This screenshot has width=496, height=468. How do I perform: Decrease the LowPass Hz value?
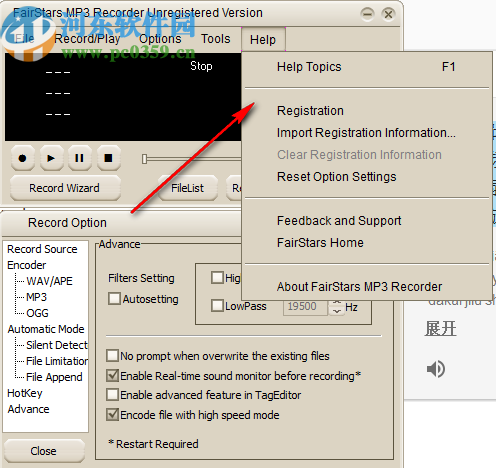pos(337,311)
